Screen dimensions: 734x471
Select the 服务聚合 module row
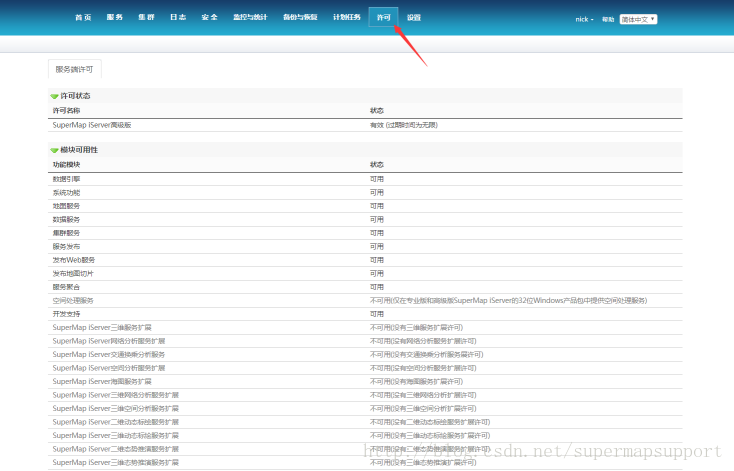365,287
